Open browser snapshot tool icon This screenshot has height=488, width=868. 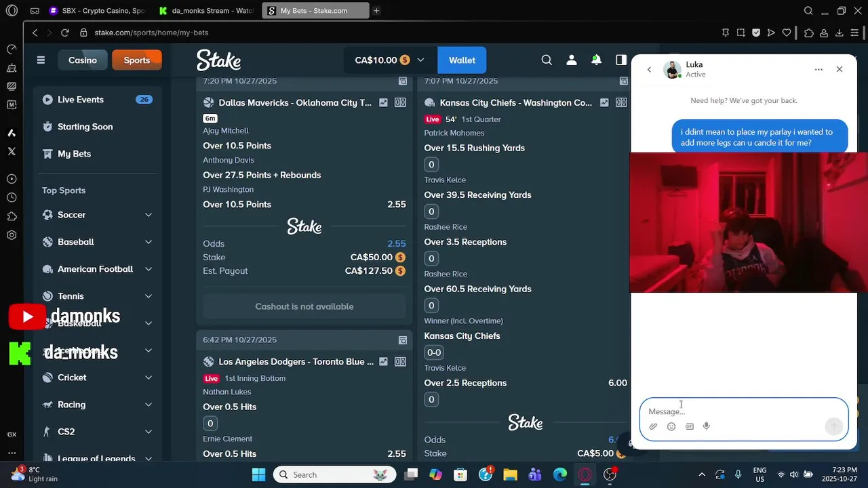pyautogui.click(x=741, y=33)
